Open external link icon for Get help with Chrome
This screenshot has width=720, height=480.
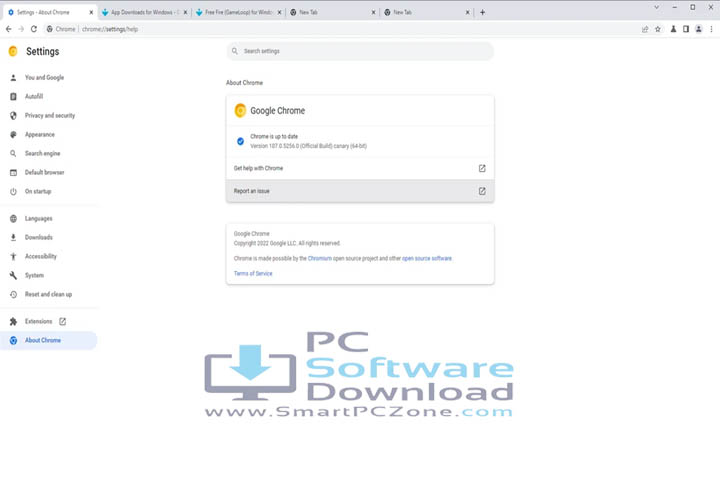482,168
